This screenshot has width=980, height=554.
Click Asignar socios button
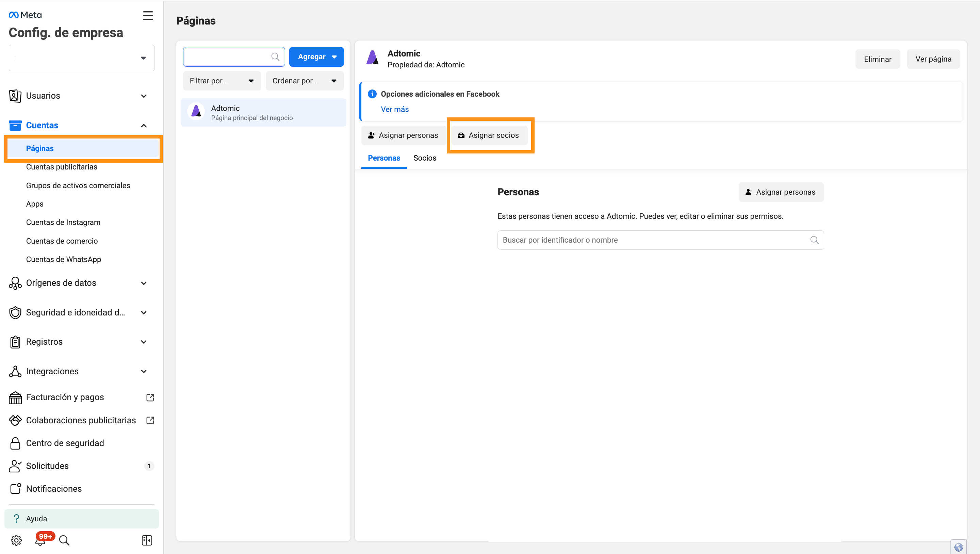[489, 135]
